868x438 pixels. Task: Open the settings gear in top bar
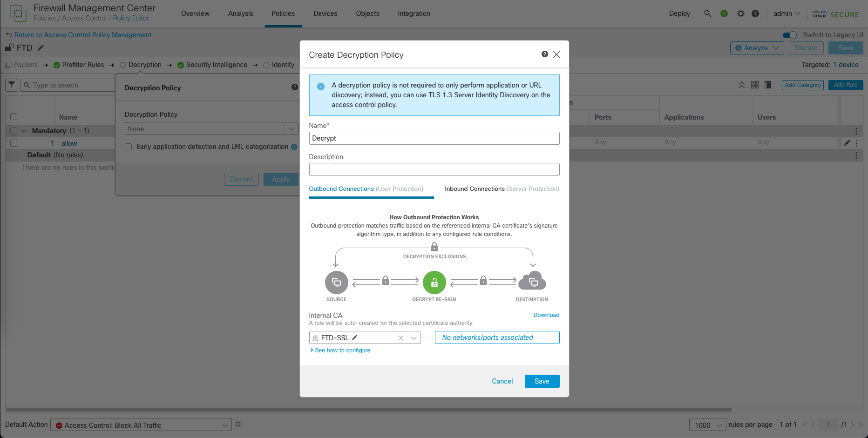coord(740,13)
